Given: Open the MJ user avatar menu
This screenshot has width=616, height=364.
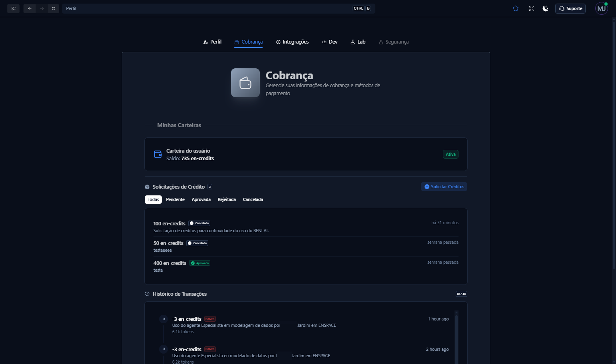Looking at the screenshot, I should 601,8.
